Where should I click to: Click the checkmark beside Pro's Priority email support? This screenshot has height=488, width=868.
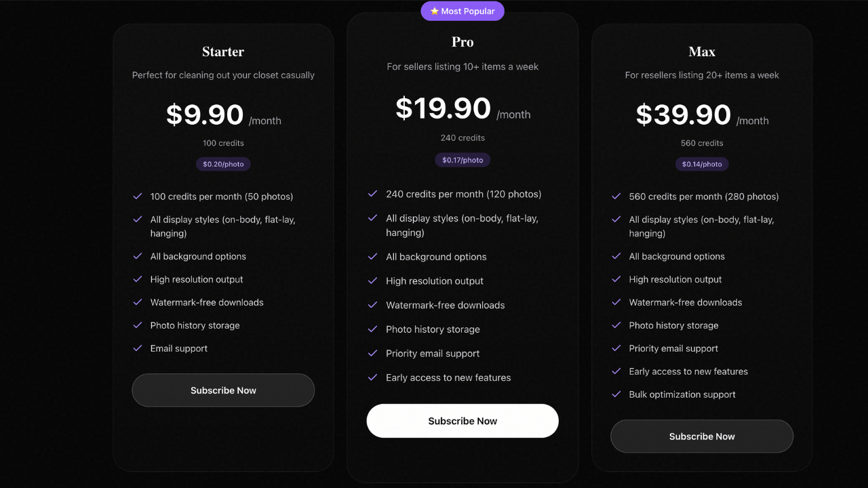(372, 353)
